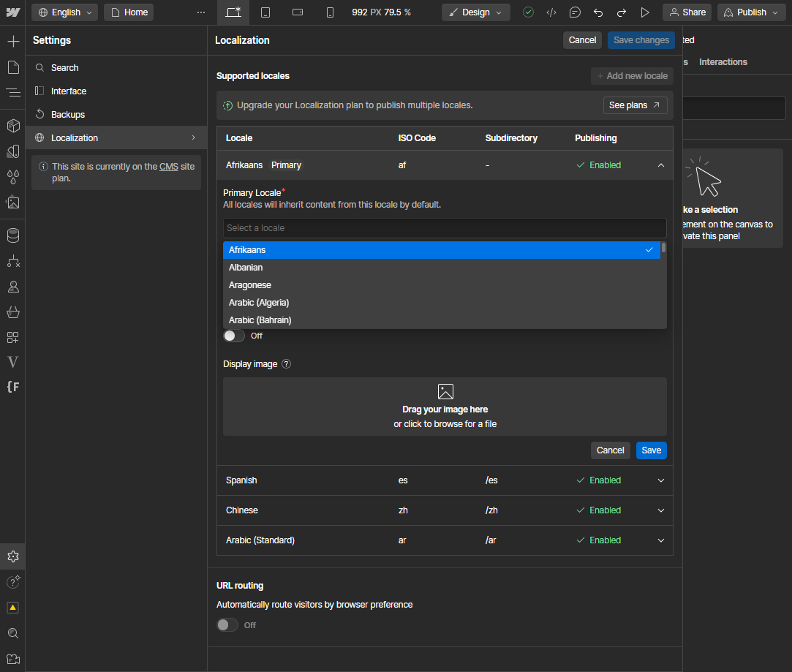Viewport: 792px width, 672px height.
Task: Open the Navigator panel
Action: pyautogui.click(x=12, y=93)
